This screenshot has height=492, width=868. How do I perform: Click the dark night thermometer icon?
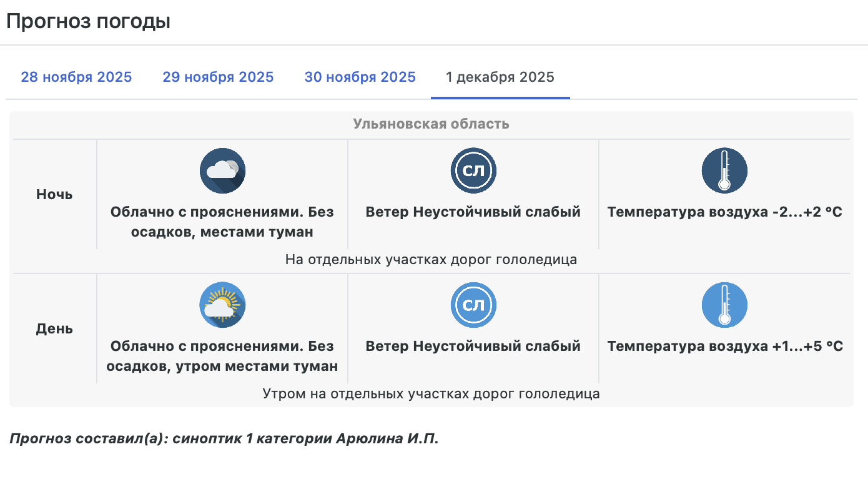pyautogui.click(x=724, y=170)
